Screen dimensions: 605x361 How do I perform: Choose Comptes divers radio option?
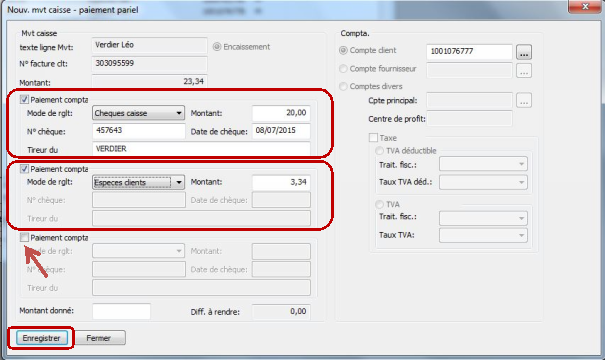(x=343, y=86)
